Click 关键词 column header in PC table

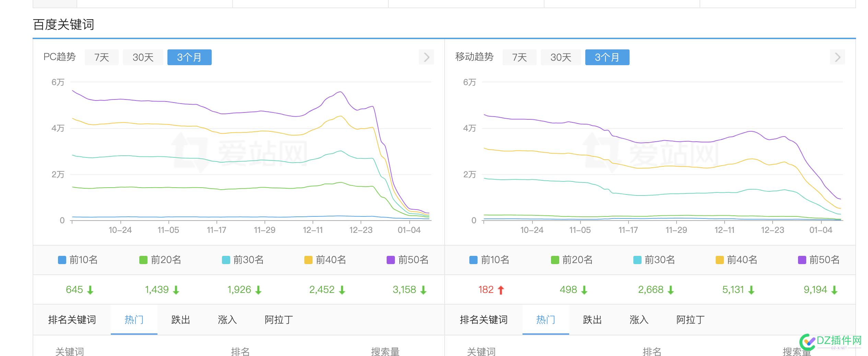70,352
